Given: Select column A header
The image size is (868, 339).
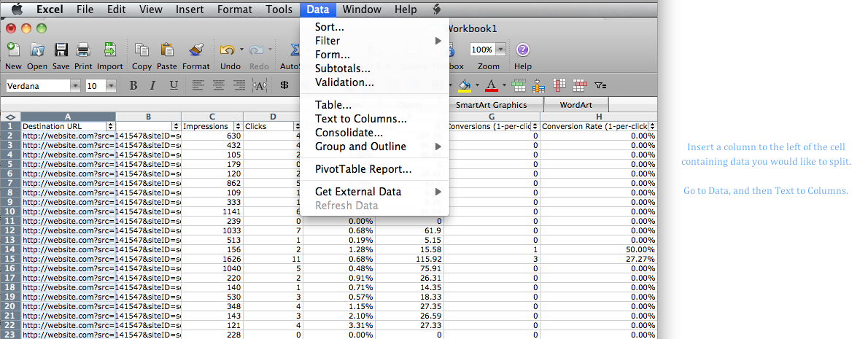Looking at the screenshot, I should click(x=68, y=117).
